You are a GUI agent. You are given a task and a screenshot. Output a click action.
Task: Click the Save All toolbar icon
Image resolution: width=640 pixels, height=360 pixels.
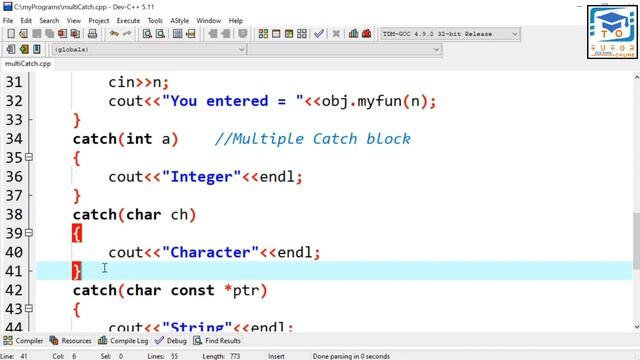[x=49, y=34]
